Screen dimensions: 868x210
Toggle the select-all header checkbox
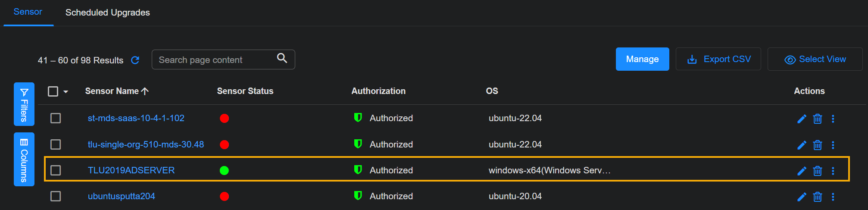tap(53, 91)
